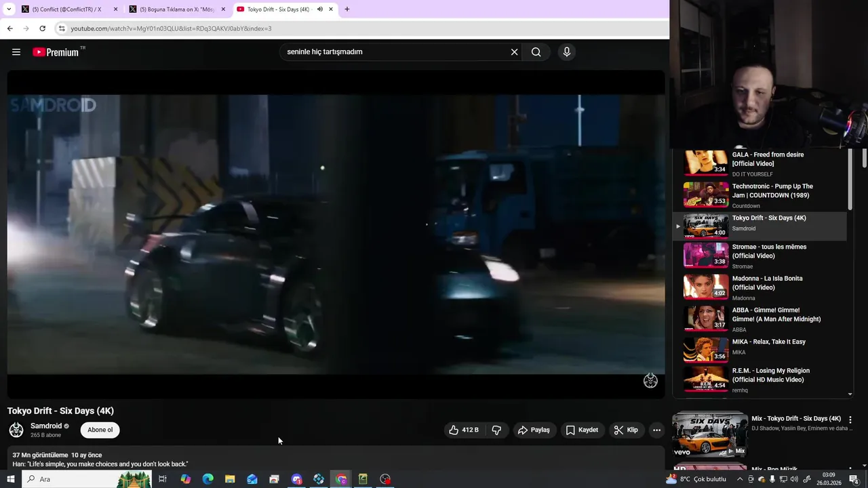Open more actions three-dot menu

click(656, 430)
